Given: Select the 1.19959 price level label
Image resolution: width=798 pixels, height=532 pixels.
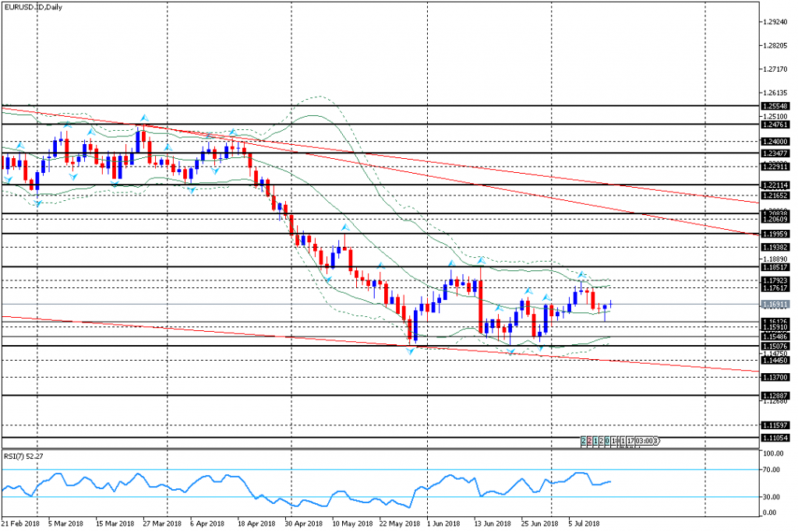Looking at the screenshot, I should click(776, 234).
